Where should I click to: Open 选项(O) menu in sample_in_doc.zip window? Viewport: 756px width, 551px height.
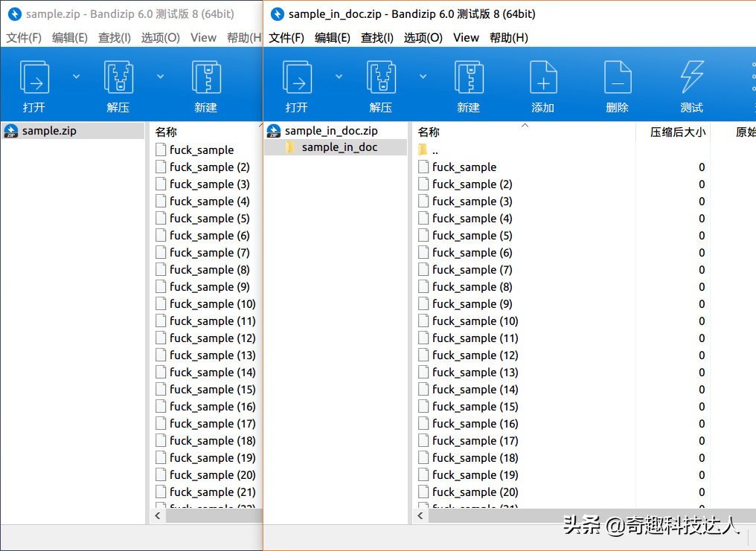(423, 38)
